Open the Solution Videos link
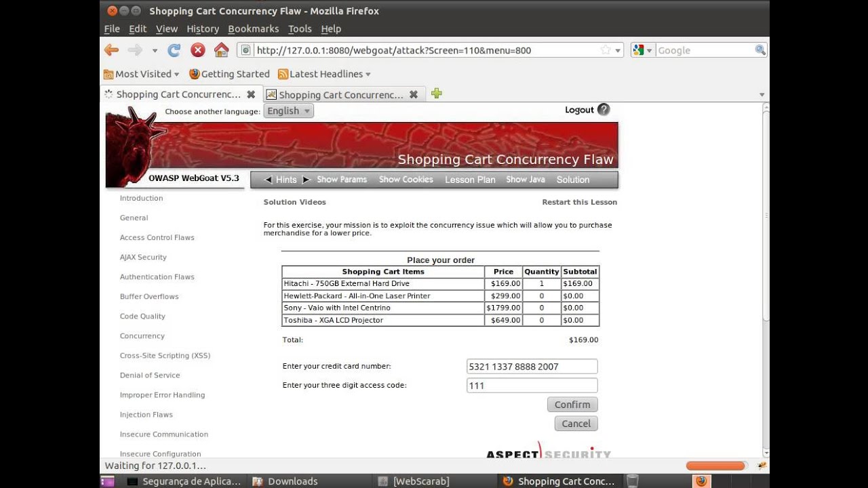Screen dimensions: 868x488 pyautogui.click(x=294, y=202)
